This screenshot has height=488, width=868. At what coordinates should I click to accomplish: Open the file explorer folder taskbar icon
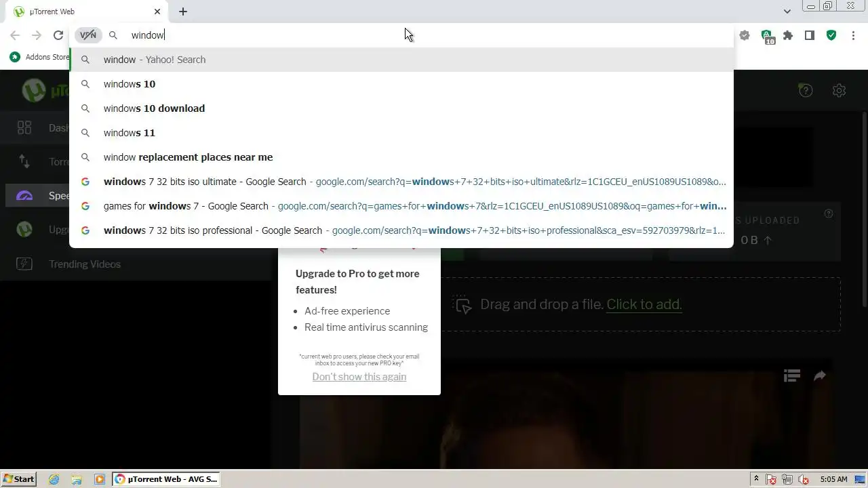(x=77, y=479)
